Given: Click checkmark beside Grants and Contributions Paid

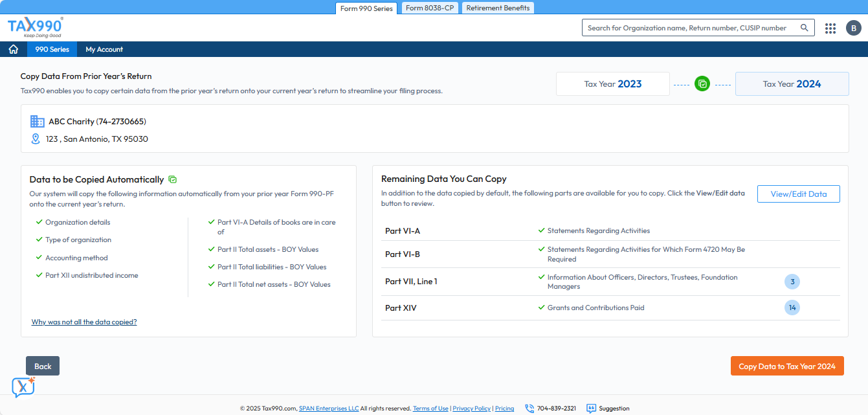Looking at the screenshot, I should click(x=542, y=308).
